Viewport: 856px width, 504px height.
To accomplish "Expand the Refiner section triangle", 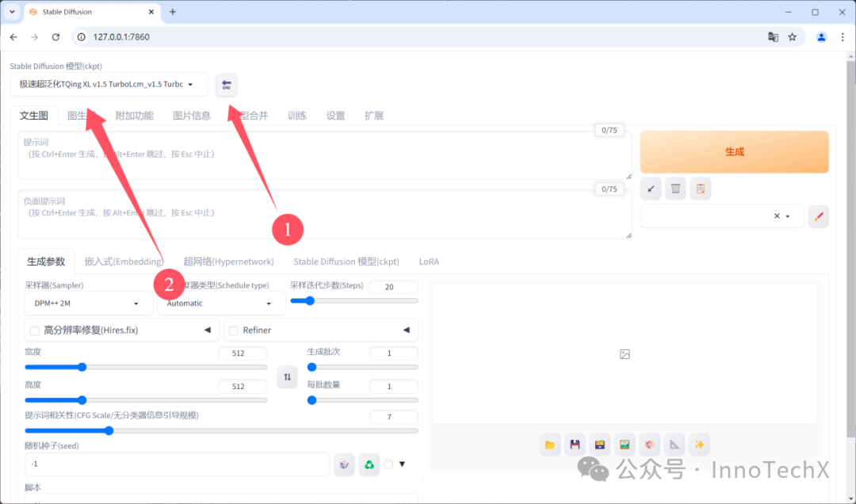I will coord(406,330).
